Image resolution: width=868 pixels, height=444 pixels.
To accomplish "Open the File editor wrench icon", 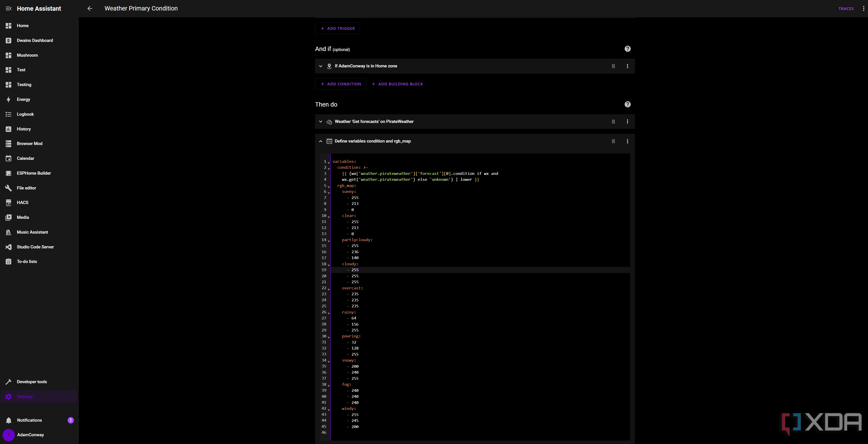I will [x=8, y=188].
